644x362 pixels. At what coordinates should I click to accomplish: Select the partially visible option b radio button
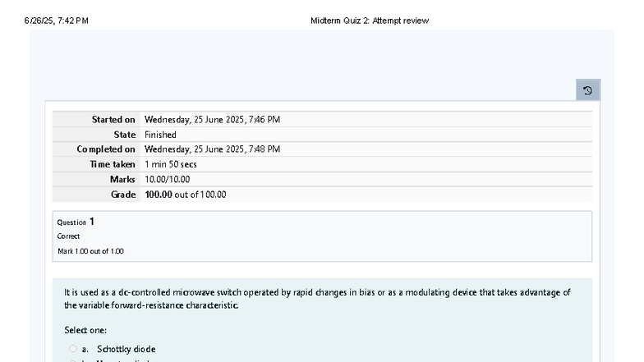73,360
